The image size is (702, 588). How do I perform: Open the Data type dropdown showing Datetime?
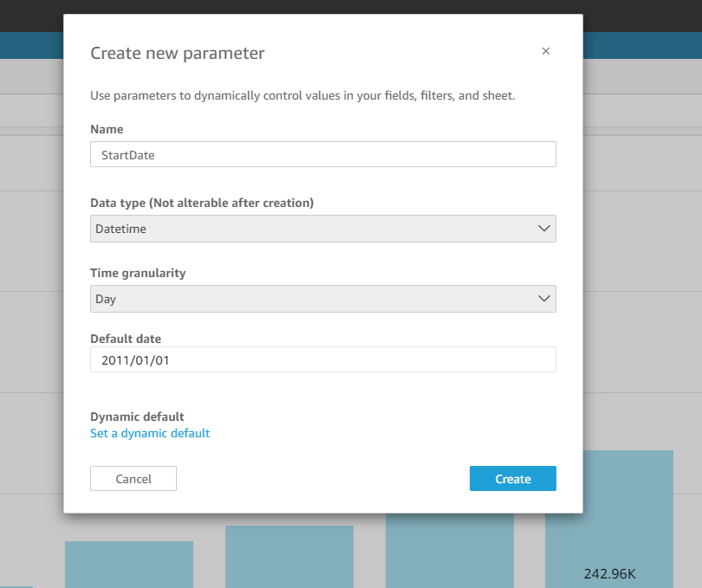[x=322, y=229]
